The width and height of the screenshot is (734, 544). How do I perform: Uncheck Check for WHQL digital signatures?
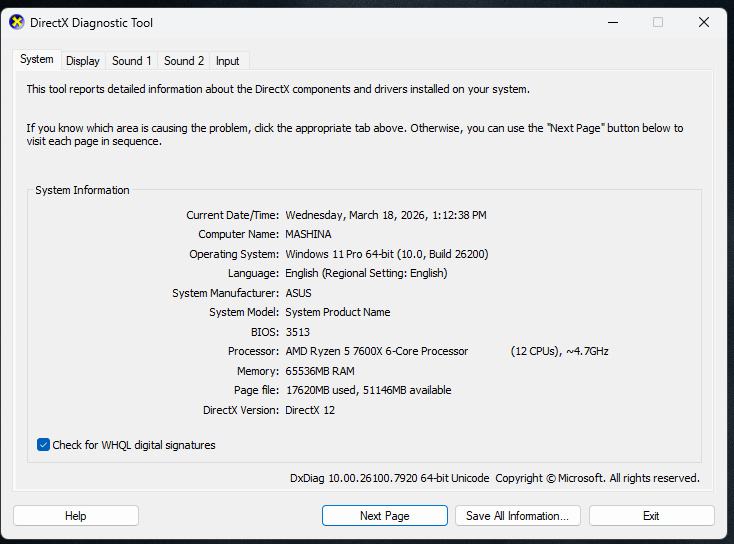43,445
